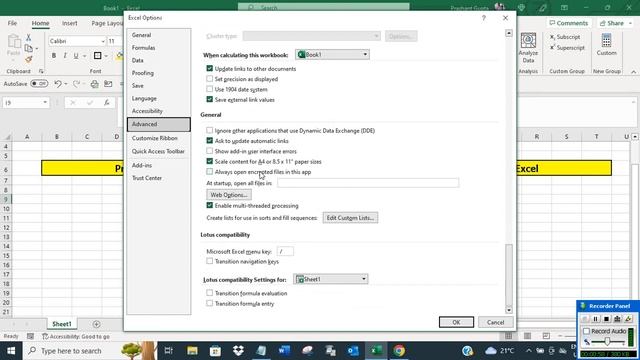Screen dimensions: 640x360
Task: Collapse the ribbon with the chevron
Action: (633, 72)
